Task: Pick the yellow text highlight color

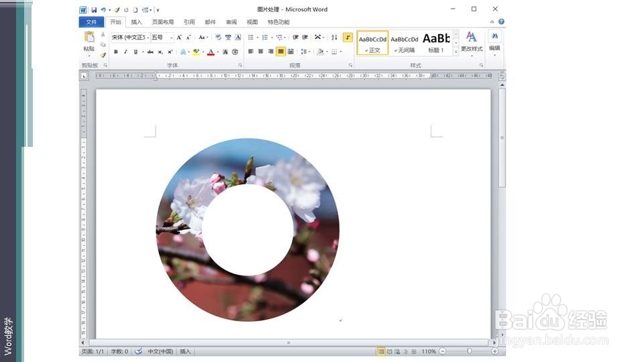Action: click(196, 52)
